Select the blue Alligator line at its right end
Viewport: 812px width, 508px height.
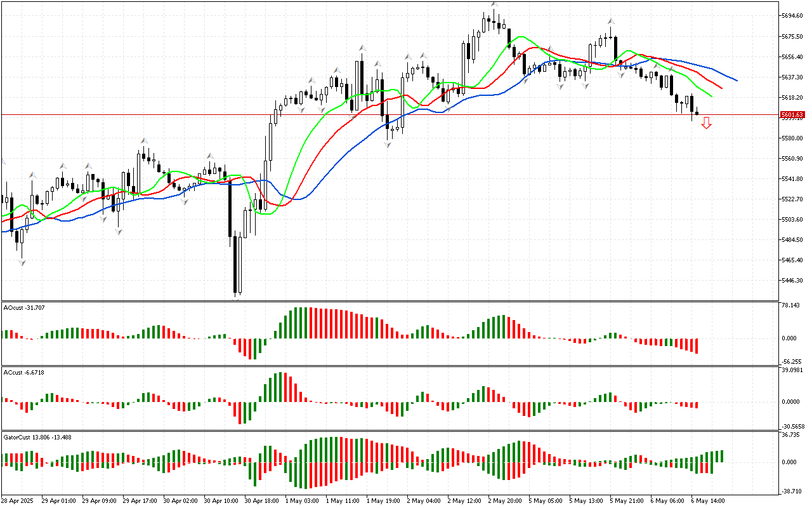tap(735, 80)
